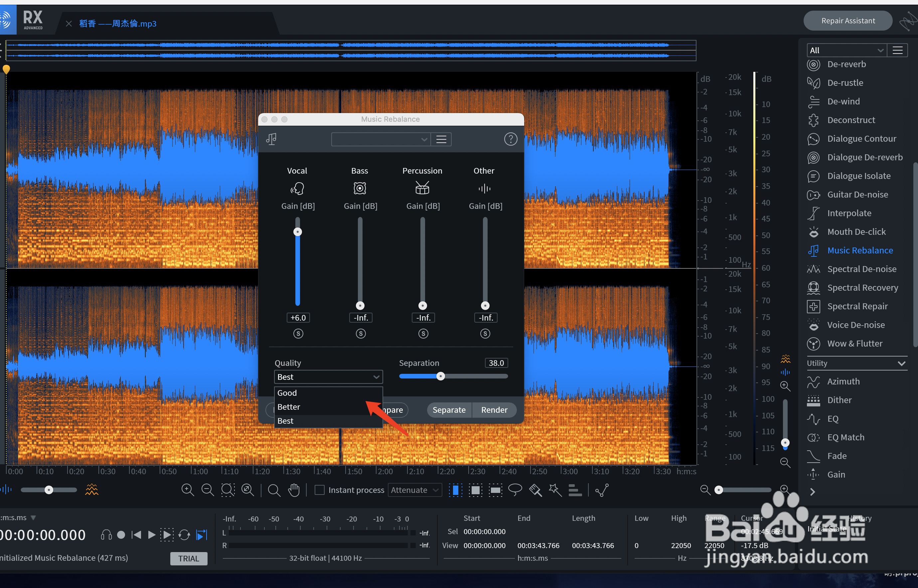
Task: Click the Vocal gain slider handle
Action: coord(297,232)
